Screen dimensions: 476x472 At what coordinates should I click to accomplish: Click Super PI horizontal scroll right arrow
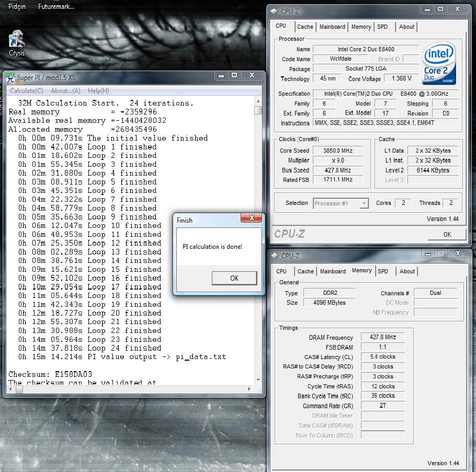coord(249,389)
